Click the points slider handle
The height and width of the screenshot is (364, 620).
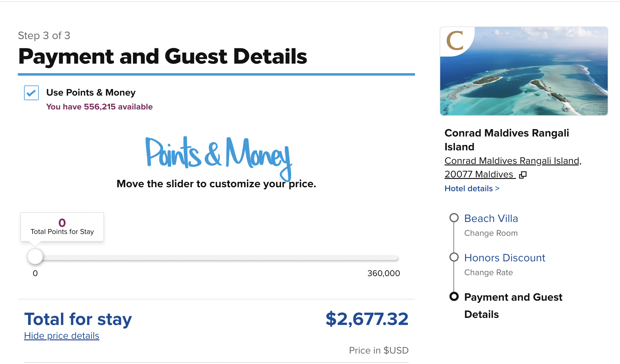point(35,256)
